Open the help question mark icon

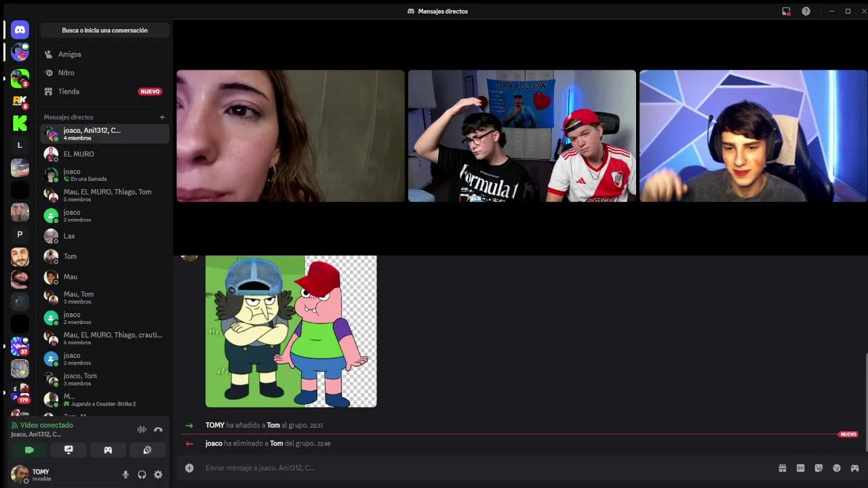[x=806, y=11]
